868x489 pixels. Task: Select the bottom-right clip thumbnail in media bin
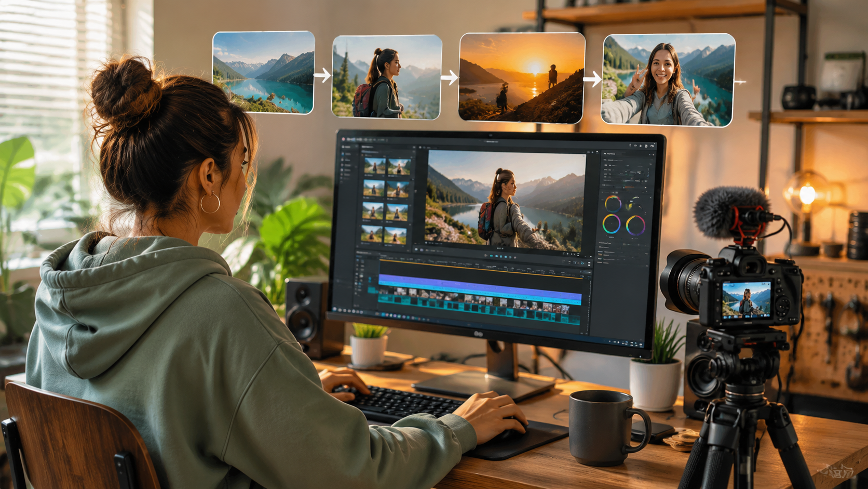pyautogui.click(x=396, y=235)
